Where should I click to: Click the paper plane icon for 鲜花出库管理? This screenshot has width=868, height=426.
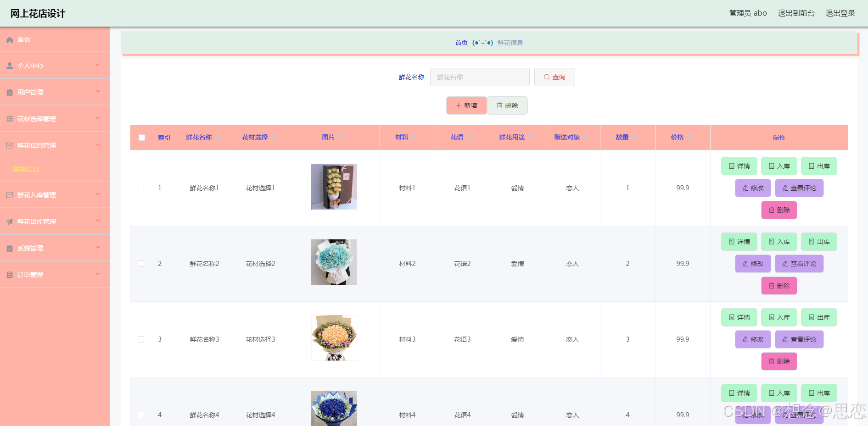(10, 222)
